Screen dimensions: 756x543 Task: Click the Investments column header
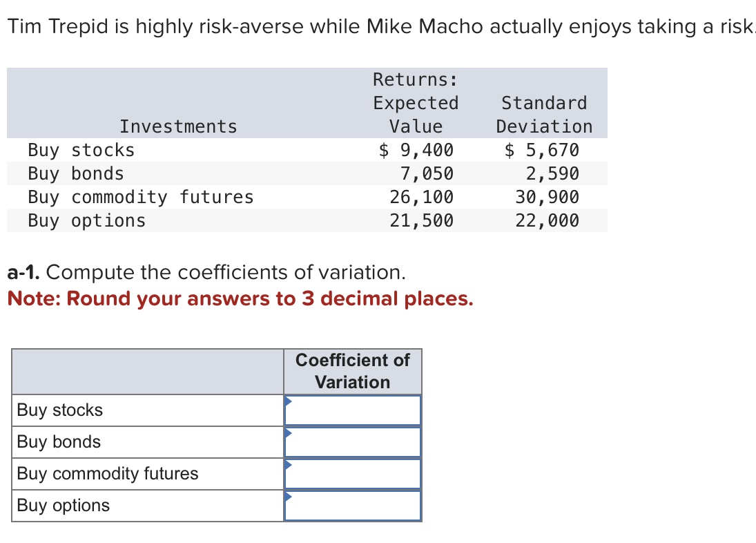click(x=178, y=126)
